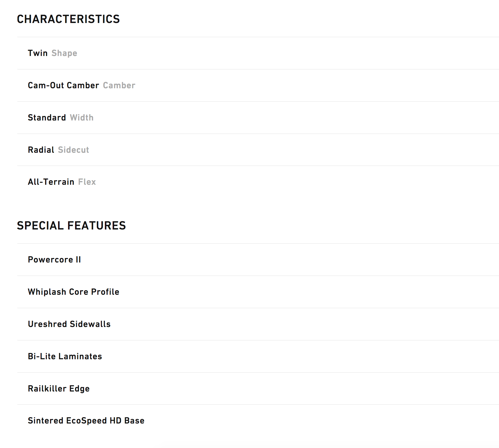Click the Characteristics section heading

point(68,19)
